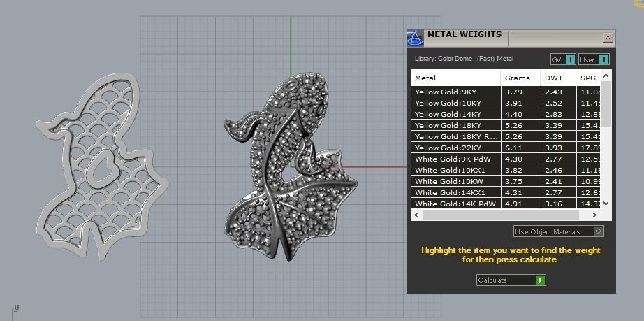This screenshot has width=644, height=321.
Task: Select Yellow Gold:10KY row
Action: [x=506, y=103]
